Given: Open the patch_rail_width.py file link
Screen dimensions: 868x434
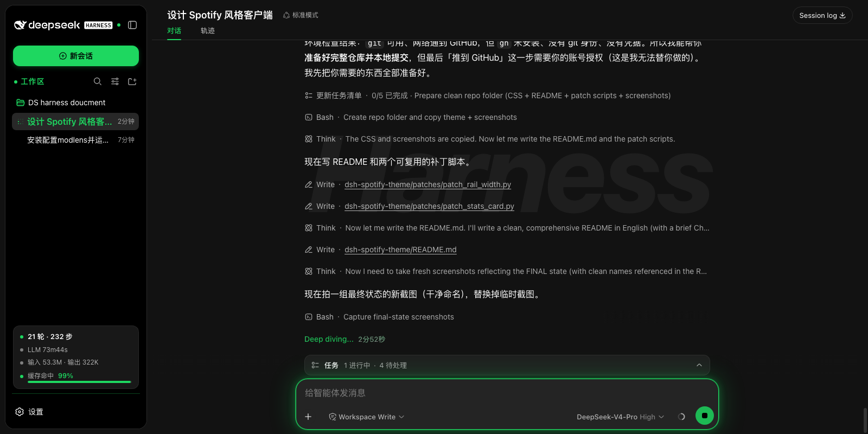Looking at the screenshot, I should pyautogui.click(x=427, y=184).
